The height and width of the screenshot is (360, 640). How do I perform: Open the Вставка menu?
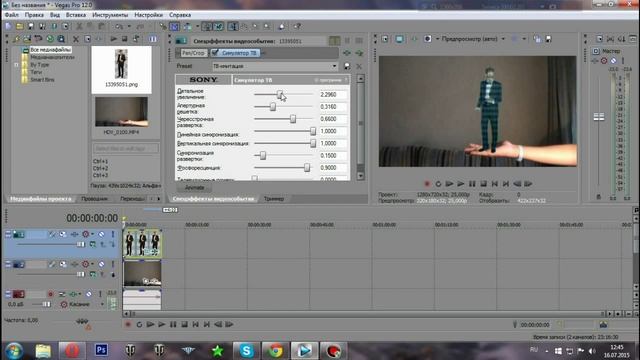point(76,15)
